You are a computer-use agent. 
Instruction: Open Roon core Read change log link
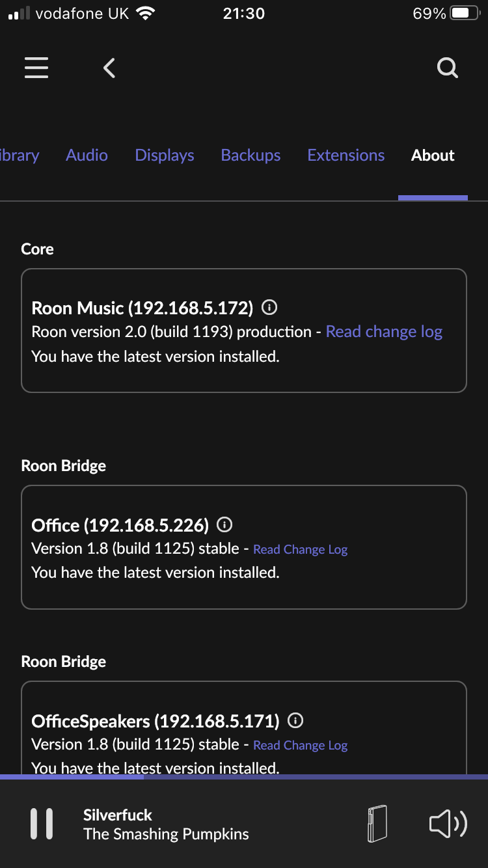click(384, 332)
